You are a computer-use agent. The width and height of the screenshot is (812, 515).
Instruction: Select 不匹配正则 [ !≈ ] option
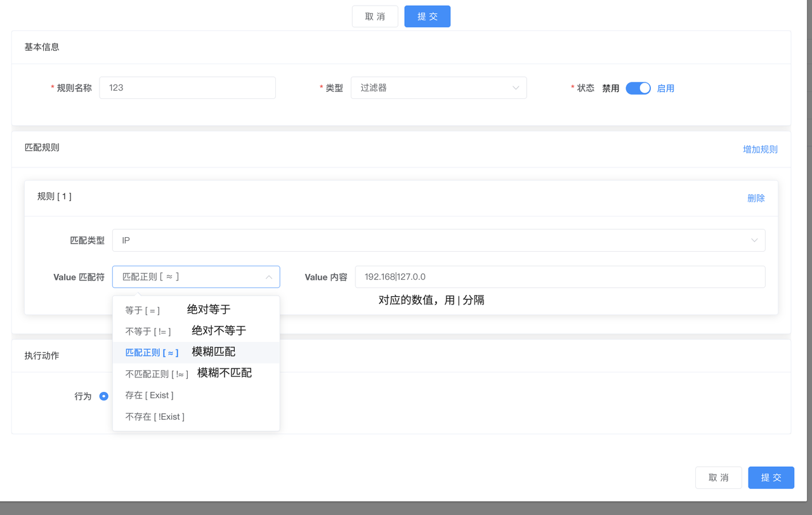pos(157,374)
